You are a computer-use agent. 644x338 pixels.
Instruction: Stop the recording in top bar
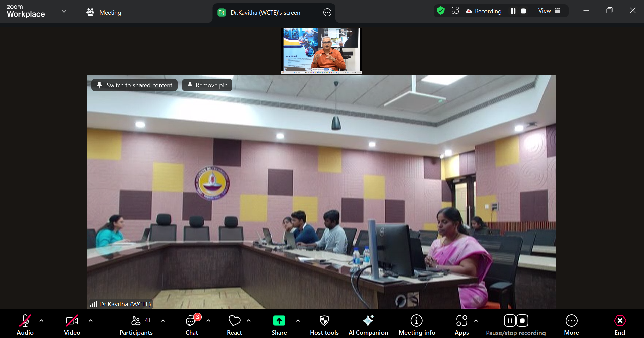(x=523, y=11)
